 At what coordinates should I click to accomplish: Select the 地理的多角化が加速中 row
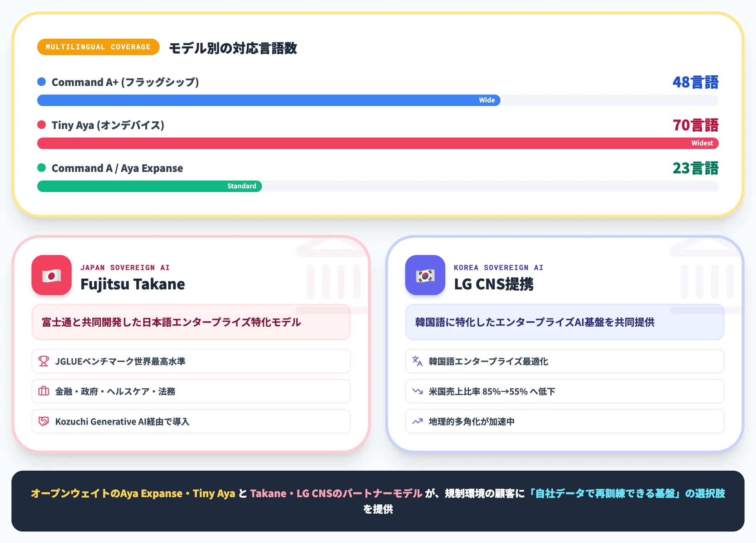coord(565,421)
